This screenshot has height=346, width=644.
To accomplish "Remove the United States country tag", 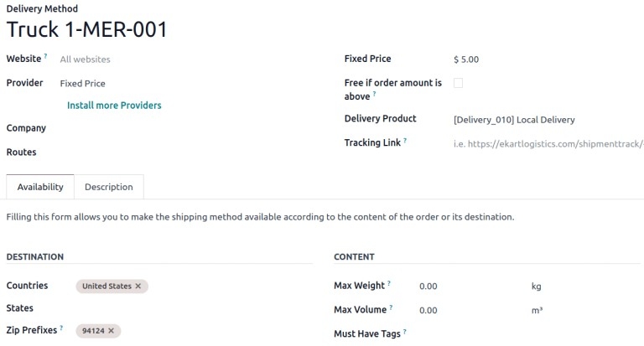I will coord(138,287).
